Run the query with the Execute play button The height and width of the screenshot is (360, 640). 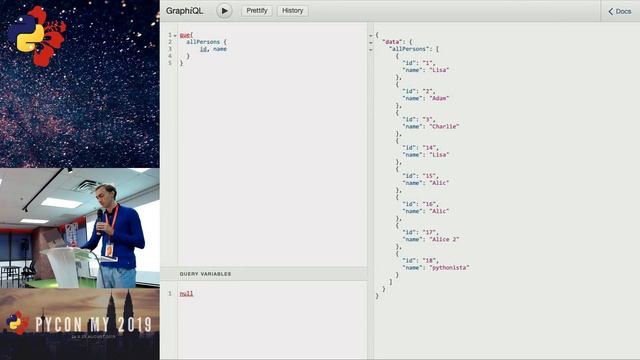(224, 11)
